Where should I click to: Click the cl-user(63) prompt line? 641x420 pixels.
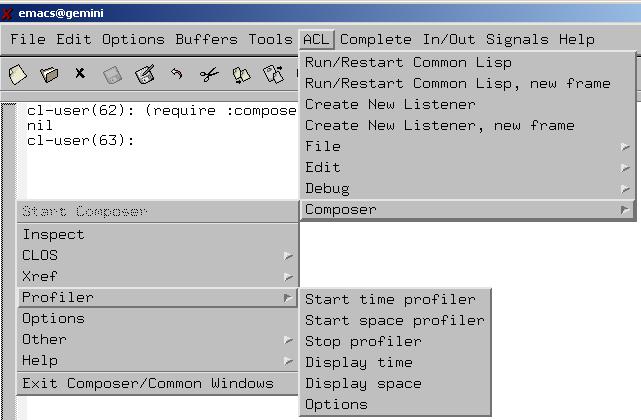point(80,141)
